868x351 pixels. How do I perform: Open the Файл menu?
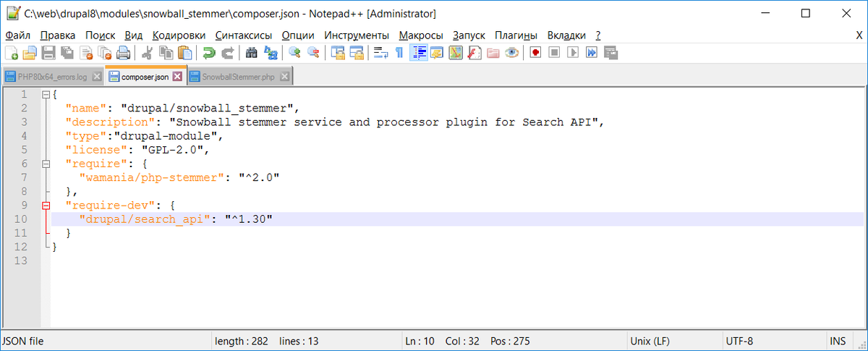coord(17,35)
